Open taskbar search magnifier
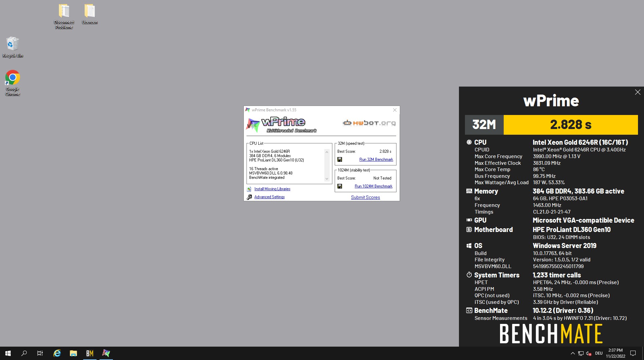 tap(24, 353)
